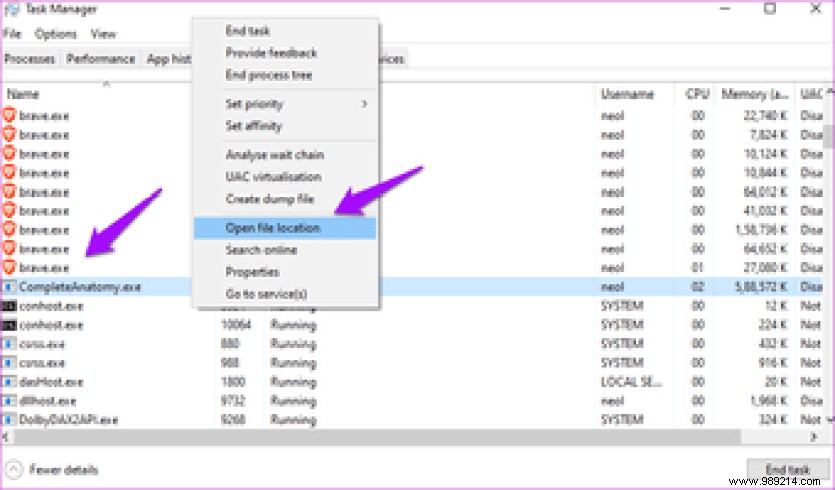This screenshot has width=835, height=490.
Task: Choose End task in the context menu
Action: coord(247,31)
